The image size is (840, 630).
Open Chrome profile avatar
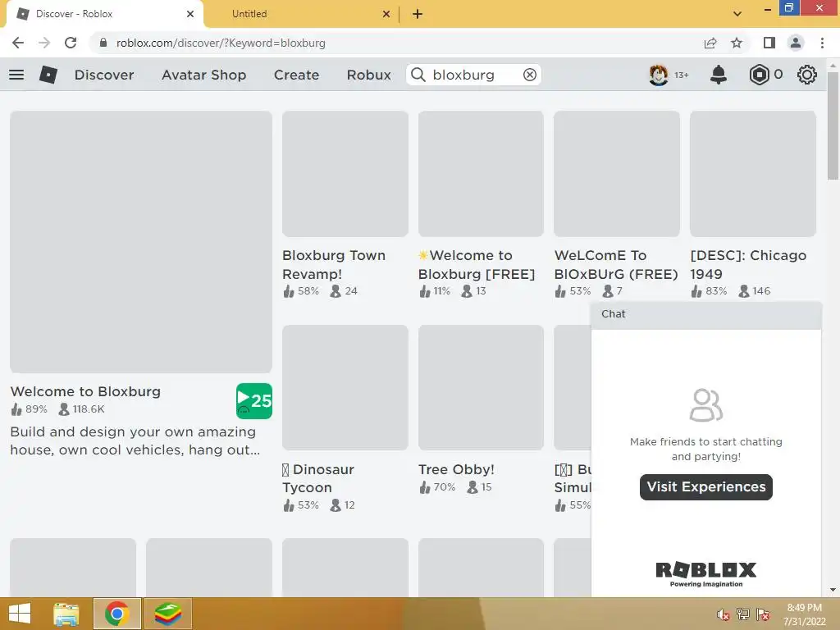pyautogui.click(x=796, y=43)
